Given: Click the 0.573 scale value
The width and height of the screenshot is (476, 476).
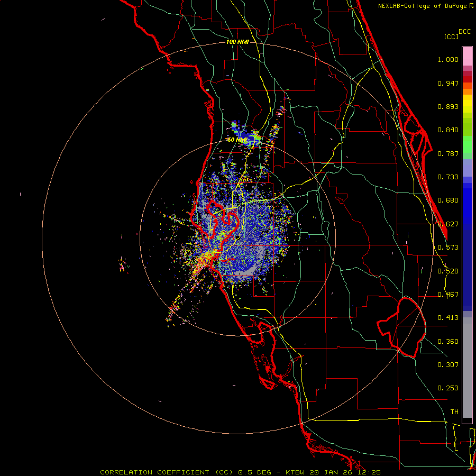Looking at the screenshot, I should (x=448, y=248).
